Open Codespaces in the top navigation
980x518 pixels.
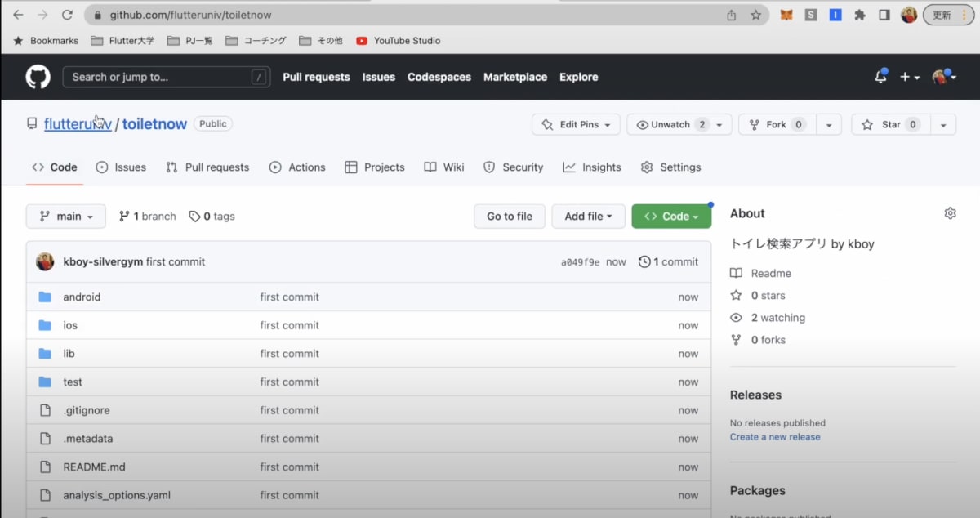(x=439, y=77)
